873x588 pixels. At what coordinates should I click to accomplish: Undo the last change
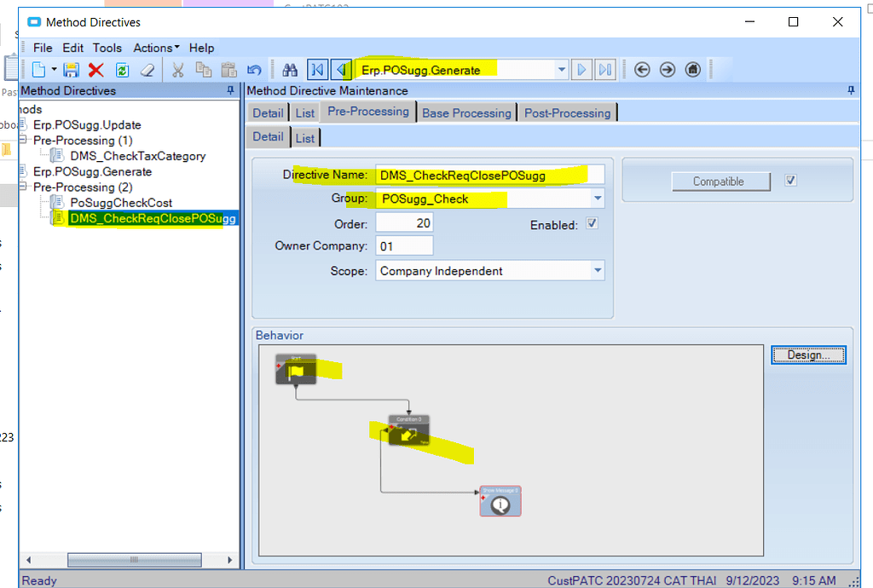[254, 69]
